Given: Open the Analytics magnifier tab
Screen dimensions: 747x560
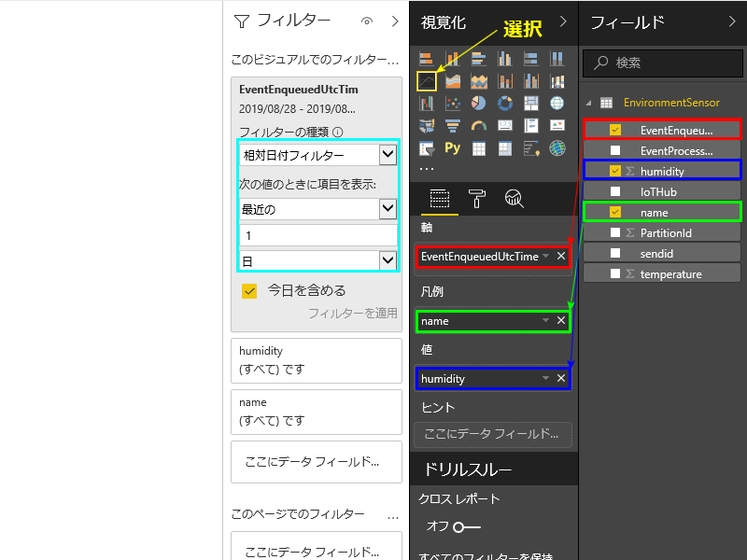Looking at the screenshot, I should [514, 198].
